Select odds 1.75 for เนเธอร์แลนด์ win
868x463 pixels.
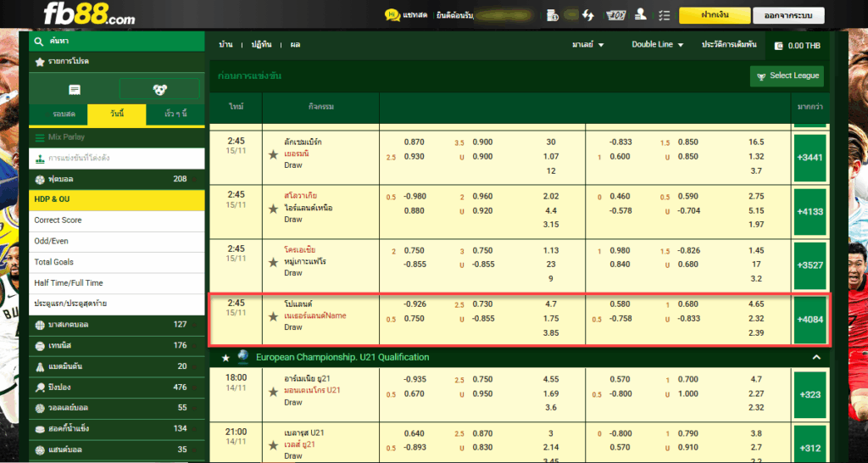click(550, 319)
